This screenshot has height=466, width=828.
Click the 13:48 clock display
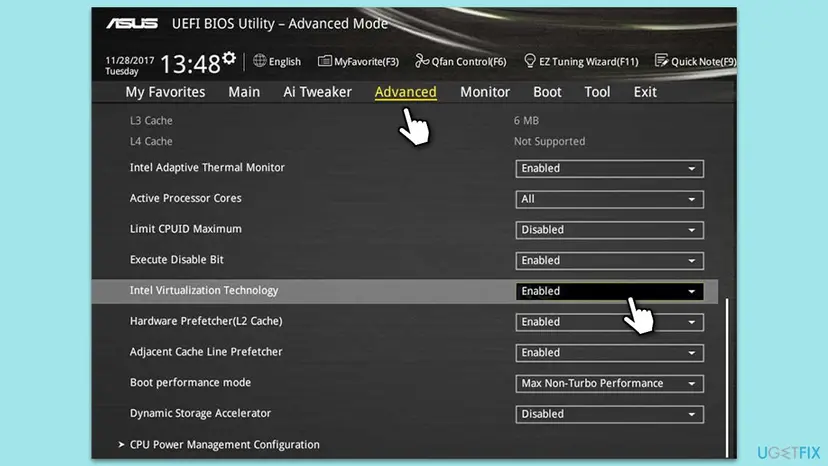[190, 64]
